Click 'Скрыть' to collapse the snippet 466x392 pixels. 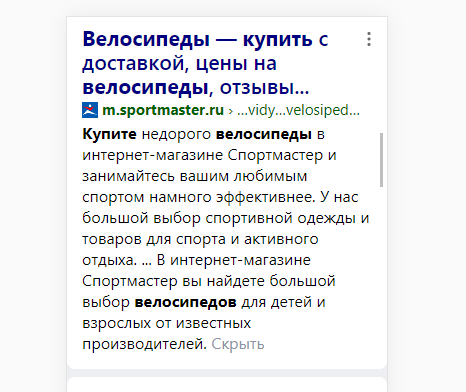point(238,344)
